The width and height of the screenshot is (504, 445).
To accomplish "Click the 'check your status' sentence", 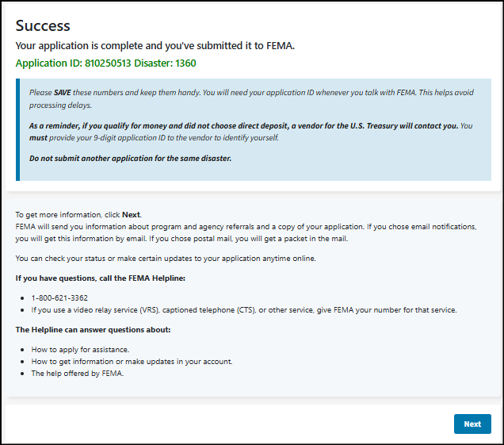I will pyautogui.click(x=166, y=259).
